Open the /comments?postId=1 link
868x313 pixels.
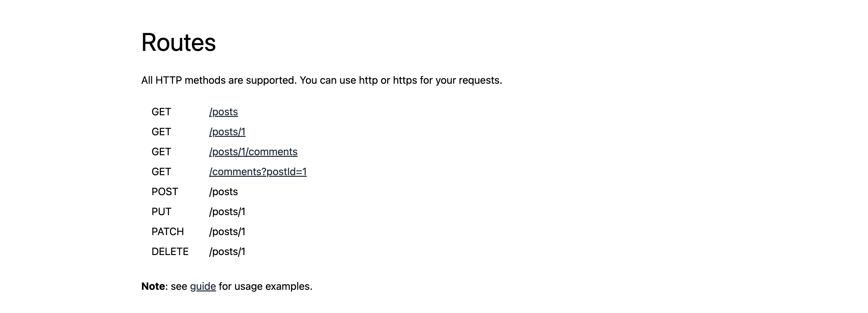pyautogui.click(x=258, y=172)
